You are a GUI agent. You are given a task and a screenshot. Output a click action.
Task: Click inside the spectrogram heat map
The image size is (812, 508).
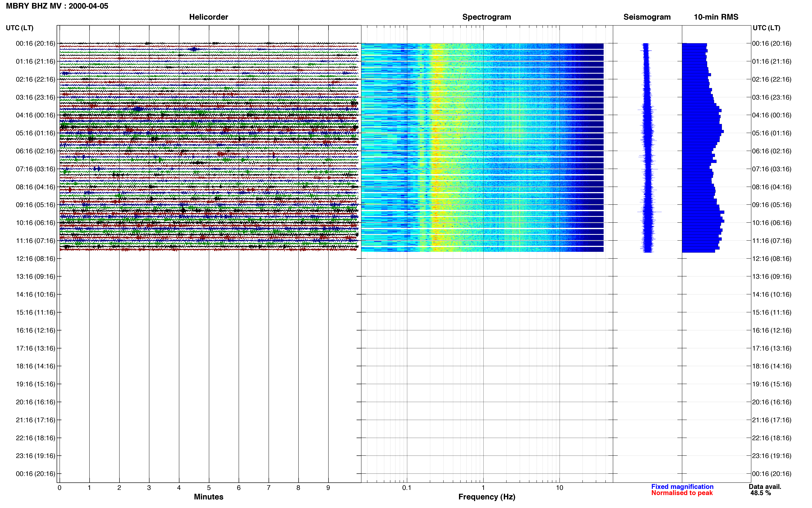[482, 147]
